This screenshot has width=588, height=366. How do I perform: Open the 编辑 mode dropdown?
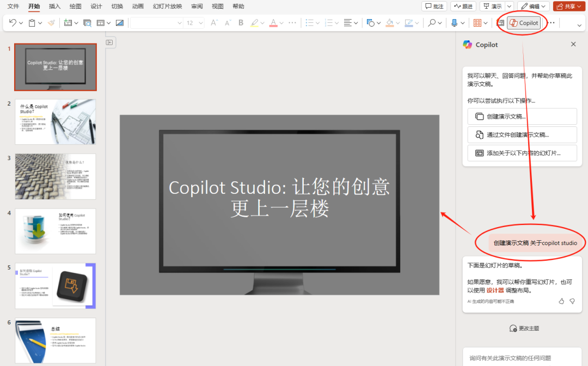tap(533, 7)
